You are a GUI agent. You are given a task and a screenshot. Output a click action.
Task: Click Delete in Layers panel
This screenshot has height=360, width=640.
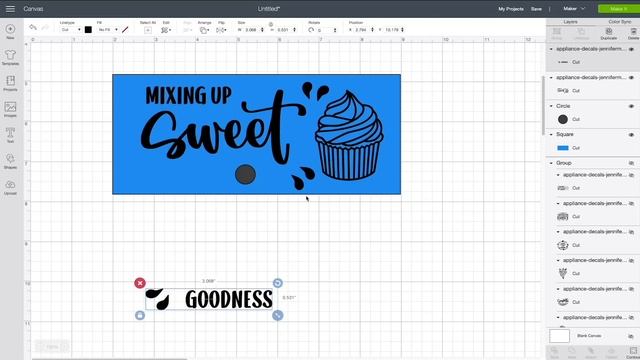633,33
